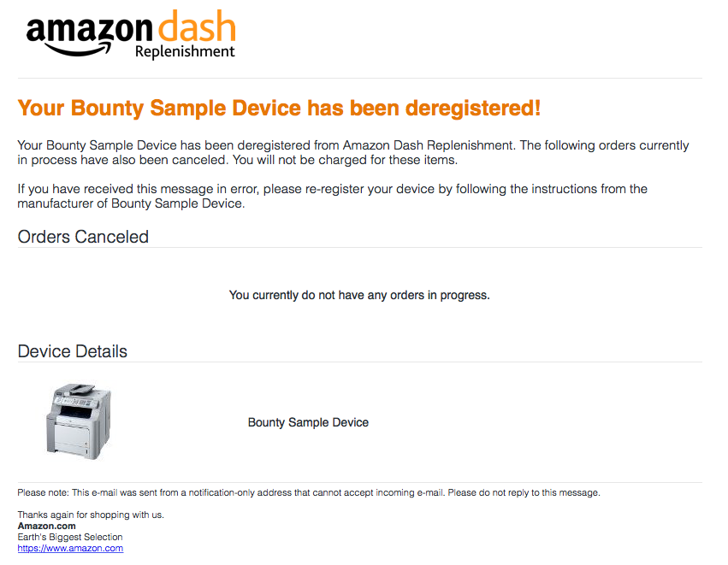The width and height of the screenshot is (728, 565).
Task: Click the 'Please note' notification-only disclaimer
Action: [309, 492]
